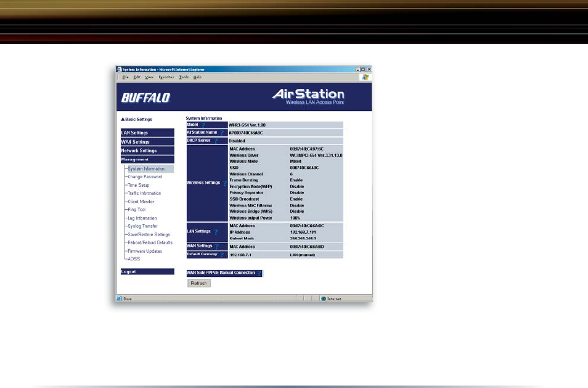The width and height of the screenshot is (588, 388).
Task: Click help icon by WAN Side PPPoE Manual Connection
Action: [259, 273]
